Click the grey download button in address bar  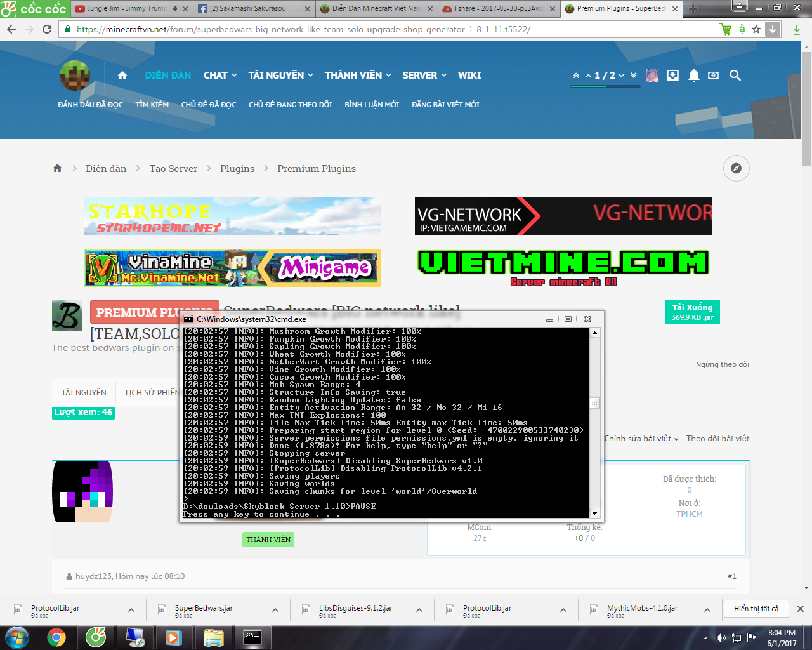point(773,29)
